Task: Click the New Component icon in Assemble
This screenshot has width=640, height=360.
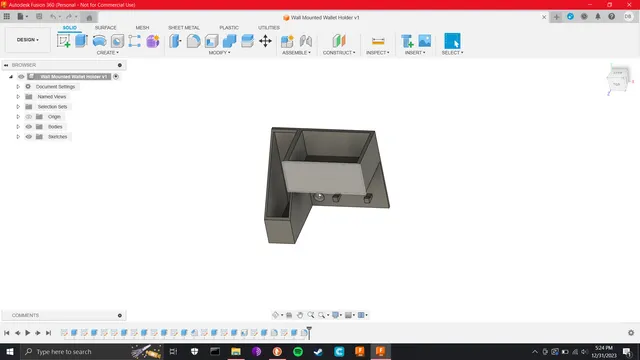Action: [x=287, y=41]
